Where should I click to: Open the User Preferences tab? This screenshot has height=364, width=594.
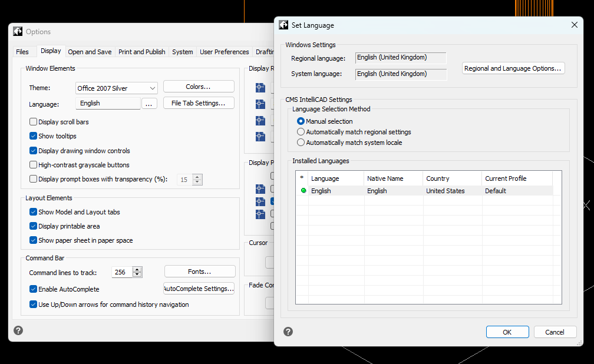225,52
